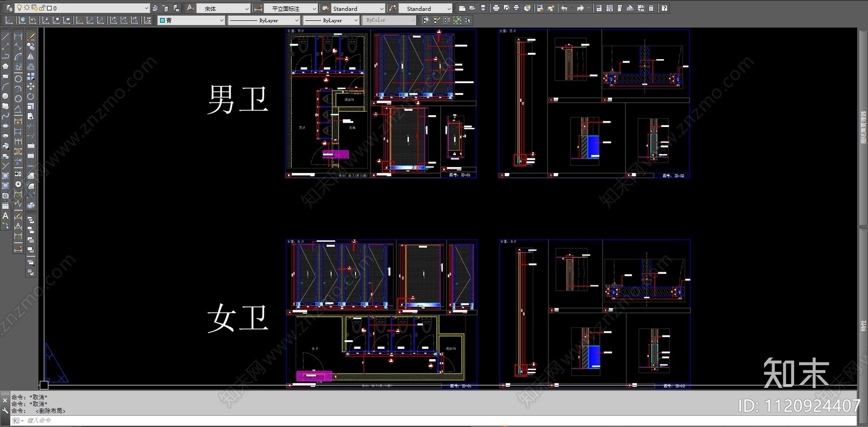
Task: Click the Plot (print) icon
Action: (496, 8)
